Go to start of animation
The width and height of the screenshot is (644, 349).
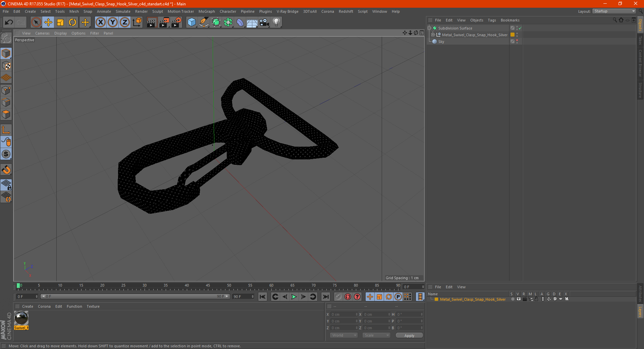(263, 297)
